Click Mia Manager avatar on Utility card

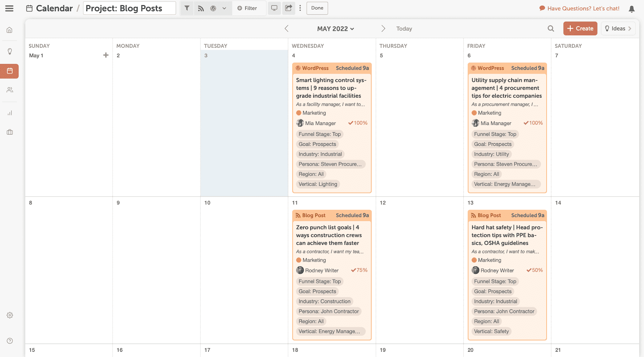475,123
